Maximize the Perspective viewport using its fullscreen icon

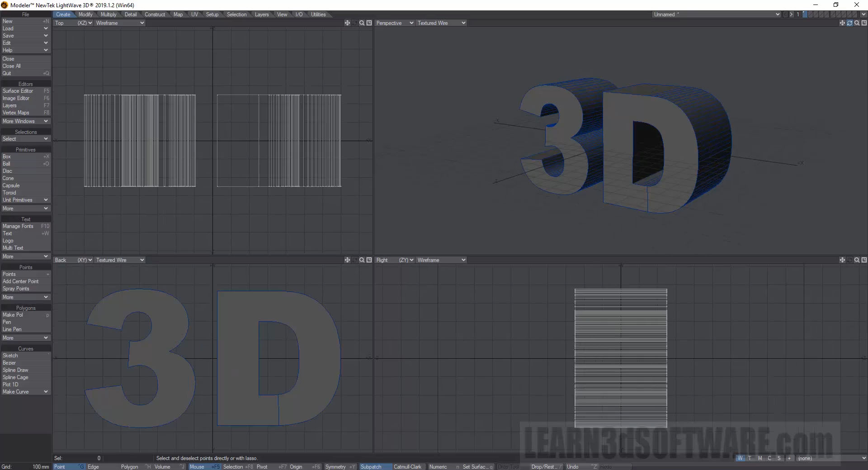[864, 23]
